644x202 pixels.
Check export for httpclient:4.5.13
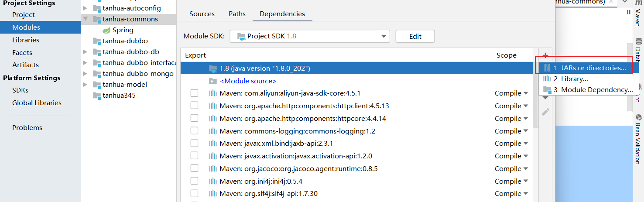pos(194,106)
